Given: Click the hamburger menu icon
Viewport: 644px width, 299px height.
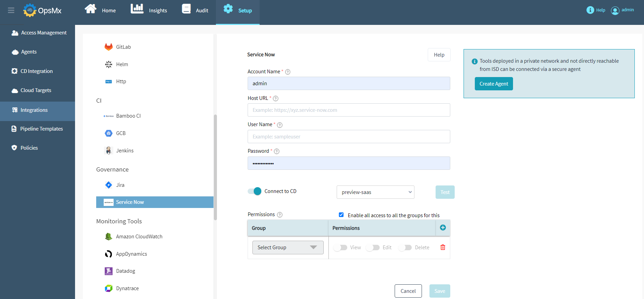Looking at the screenshot, I should point(11,10).
